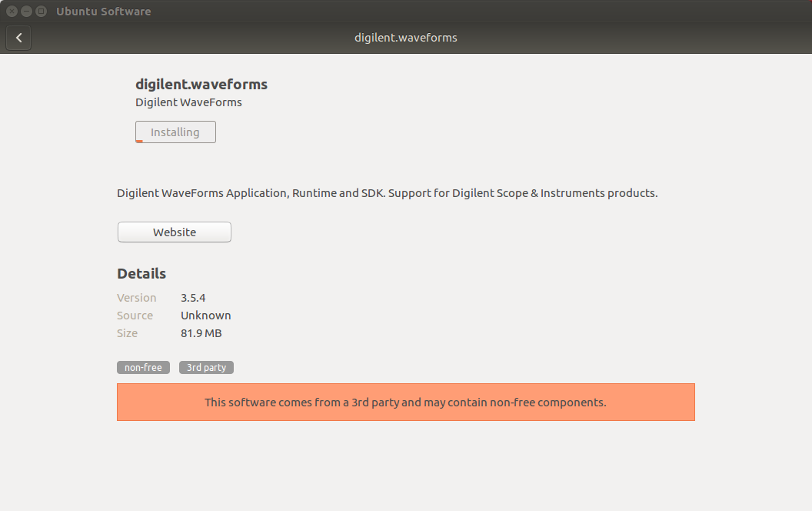812x511 pixels.
Task: Maximize the Ubuntu Software window
Action: [41, 11]
